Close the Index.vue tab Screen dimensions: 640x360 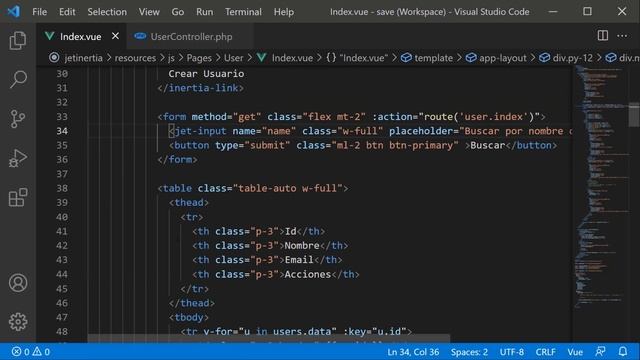(x=116, y=36)
